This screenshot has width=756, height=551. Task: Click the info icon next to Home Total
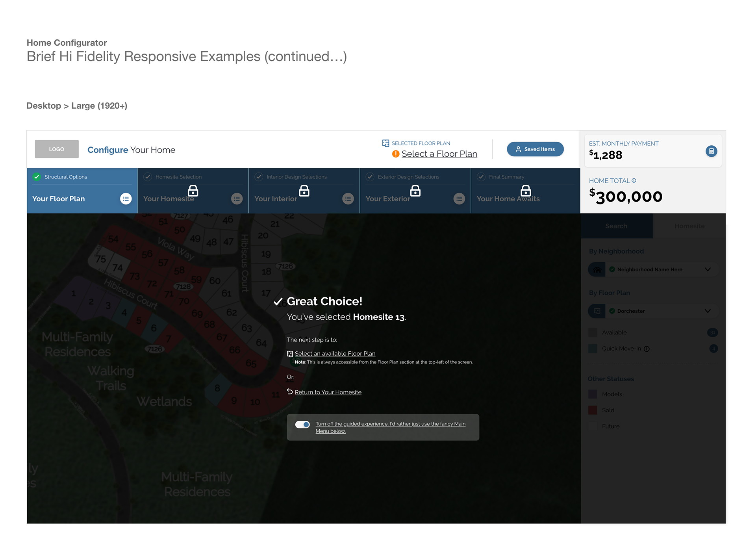pos(634,181)
